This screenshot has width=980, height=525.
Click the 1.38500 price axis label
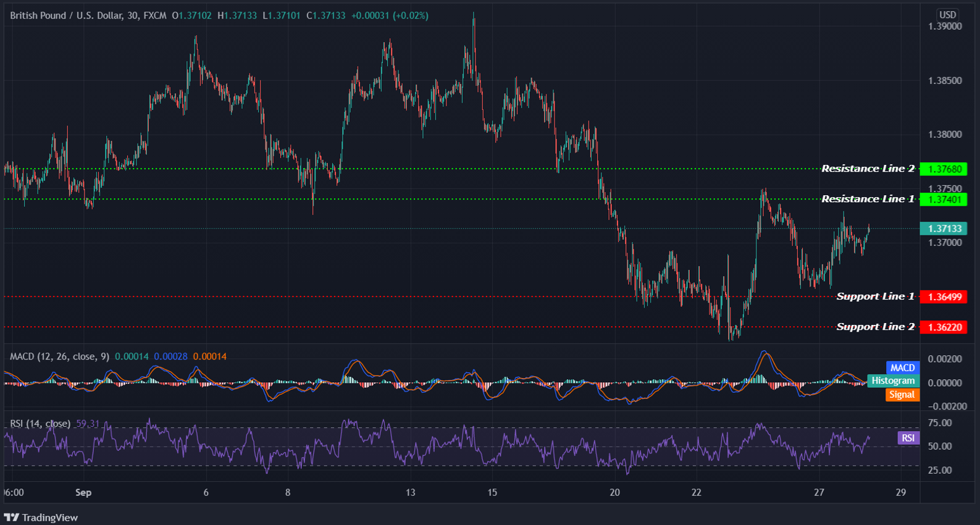(x=945, y=81)
